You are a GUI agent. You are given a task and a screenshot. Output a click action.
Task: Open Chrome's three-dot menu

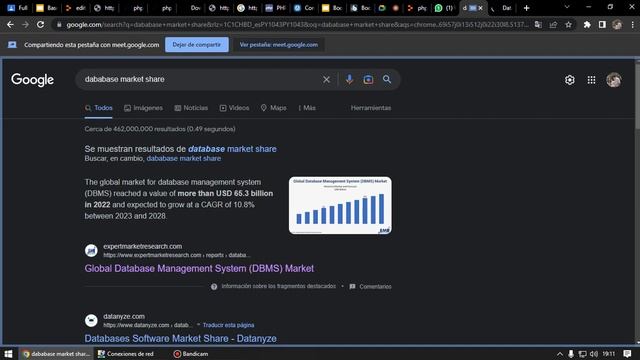click(632, 25)
